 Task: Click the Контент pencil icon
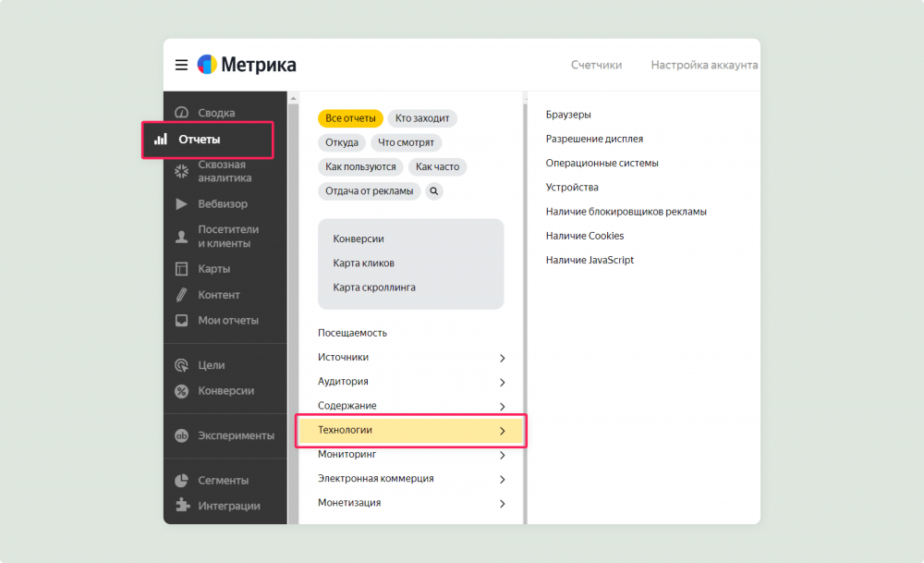coord(181,295)
